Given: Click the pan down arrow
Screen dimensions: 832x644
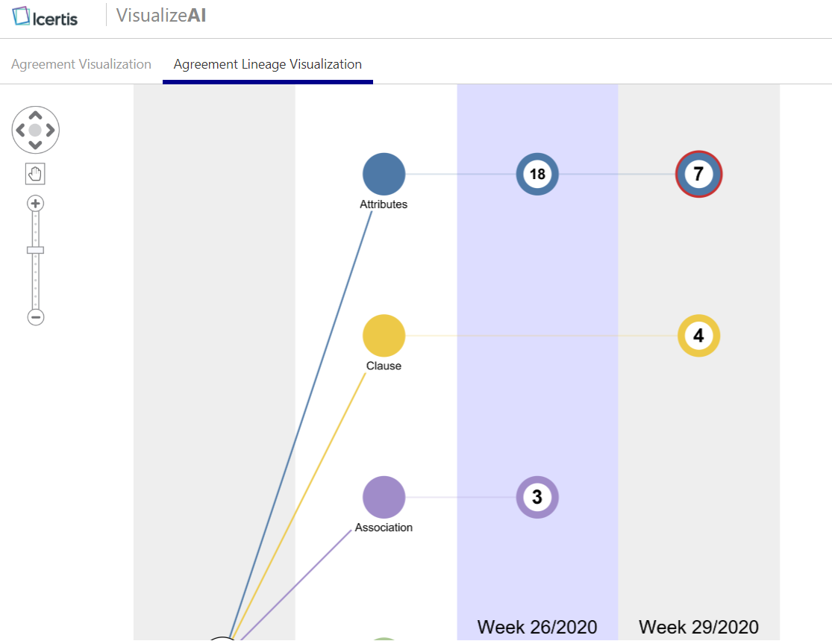Looking at the screenshot, I should [35, 144].
